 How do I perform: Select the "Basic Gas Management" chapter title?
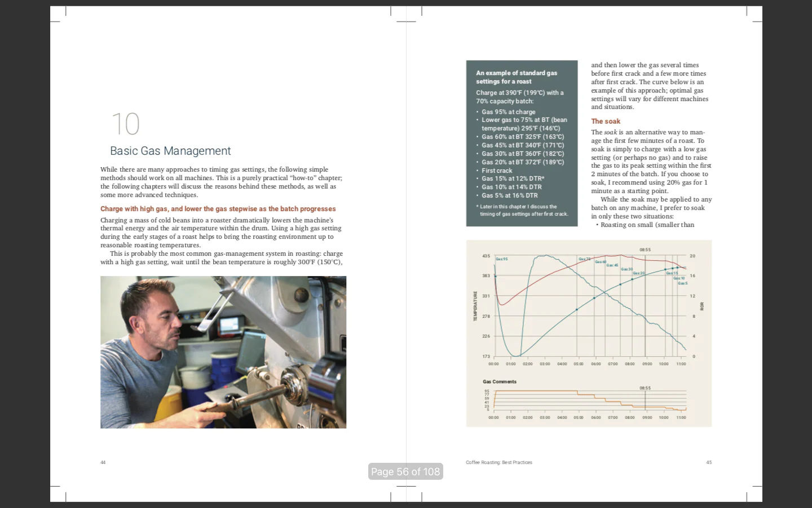pyautogui.click(x=170, y=151)
